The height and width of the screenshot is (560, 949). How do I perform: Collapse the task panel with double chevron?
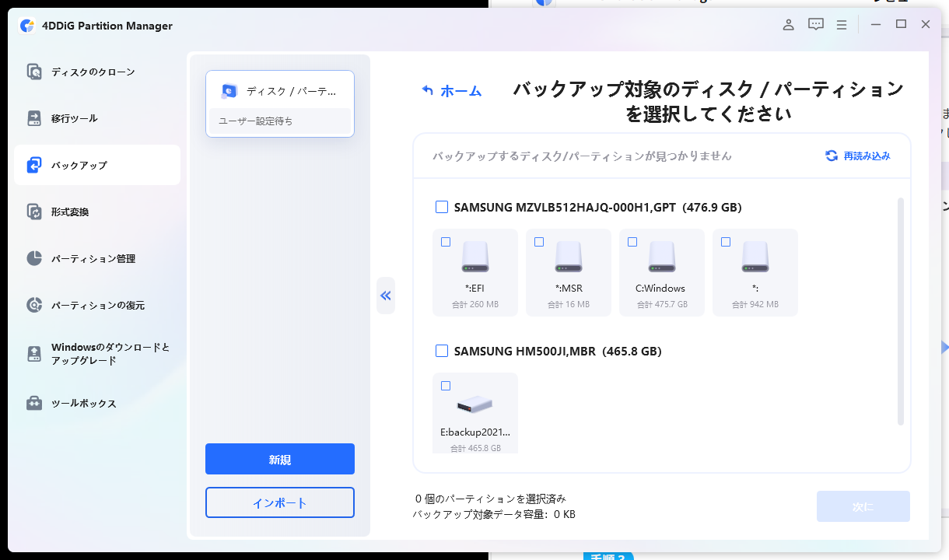click(x=386, y=296)
